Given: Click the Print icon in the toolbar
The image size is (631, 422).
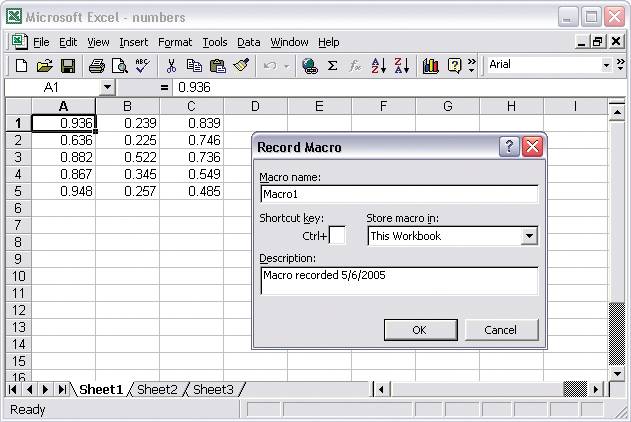Looking at the screenshot, I should point(96,66).
